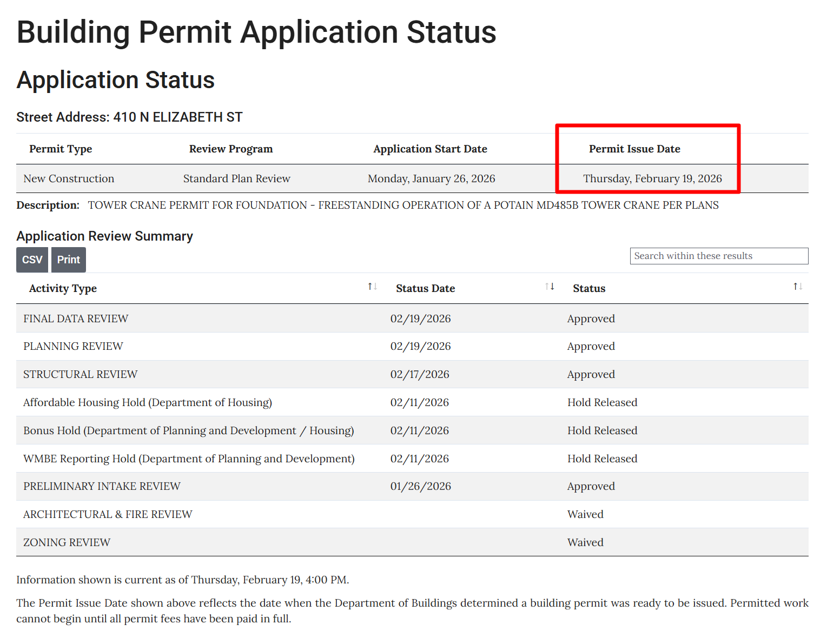Click the descending sort arrow on Status Date

tap(552, 287)
